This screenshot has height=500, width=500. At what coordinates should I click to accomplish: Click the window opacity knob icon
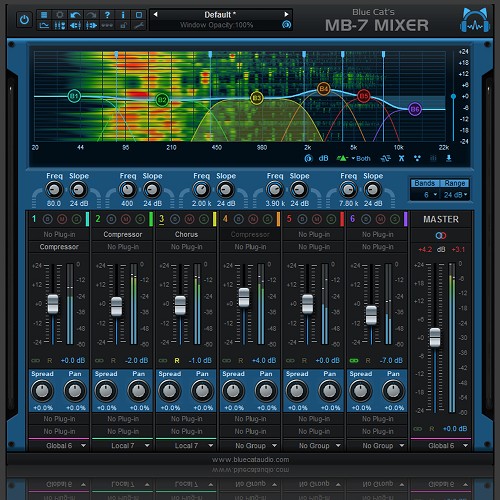pos(286,25)
